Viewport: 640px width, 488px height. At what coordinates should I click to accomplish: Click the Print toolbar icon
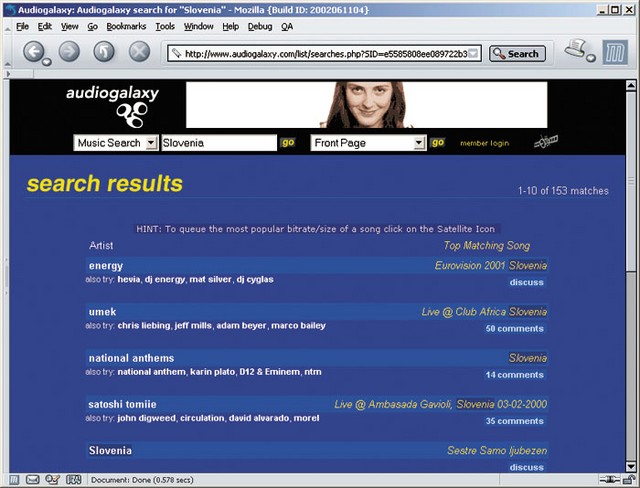tap(575, 49)
